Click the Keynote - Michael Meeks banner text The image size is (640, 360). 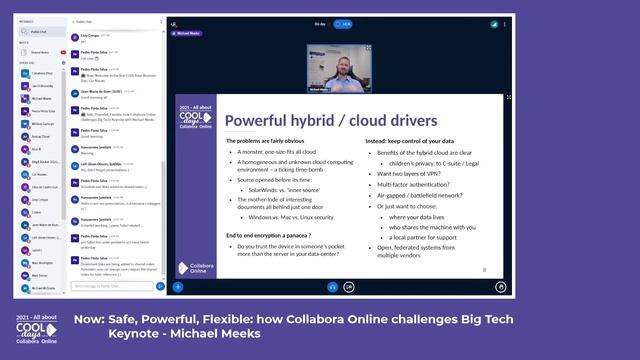(x=184, y=333)
